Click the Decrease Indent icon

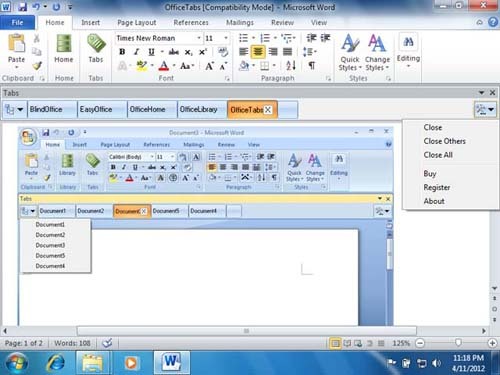pyautogui.click(x=311, y=38)
